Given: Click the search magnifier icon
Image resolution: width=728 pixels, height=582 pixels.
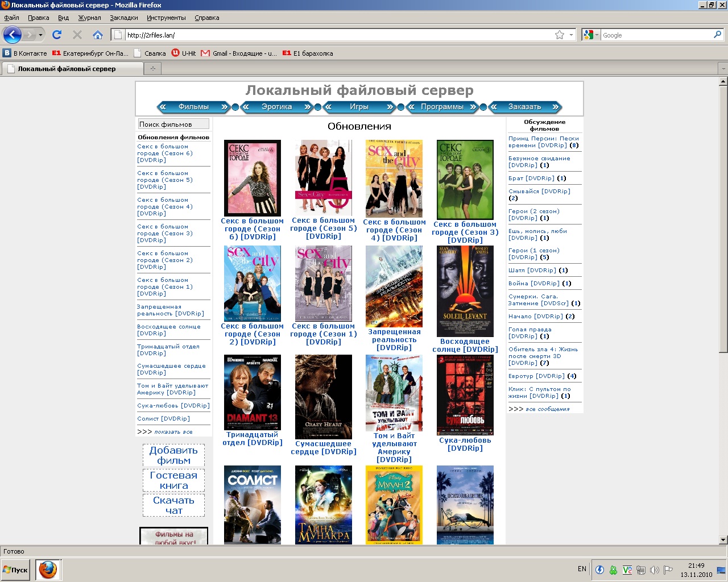Looking at the screenshot, I should click(x=717, y=35).
